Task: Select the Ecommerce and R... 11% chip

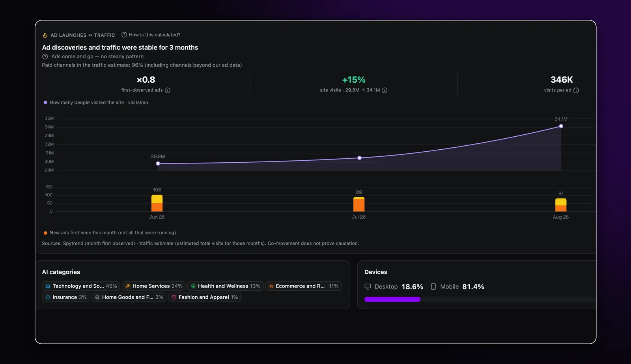Action: click(x=303, y=286)
